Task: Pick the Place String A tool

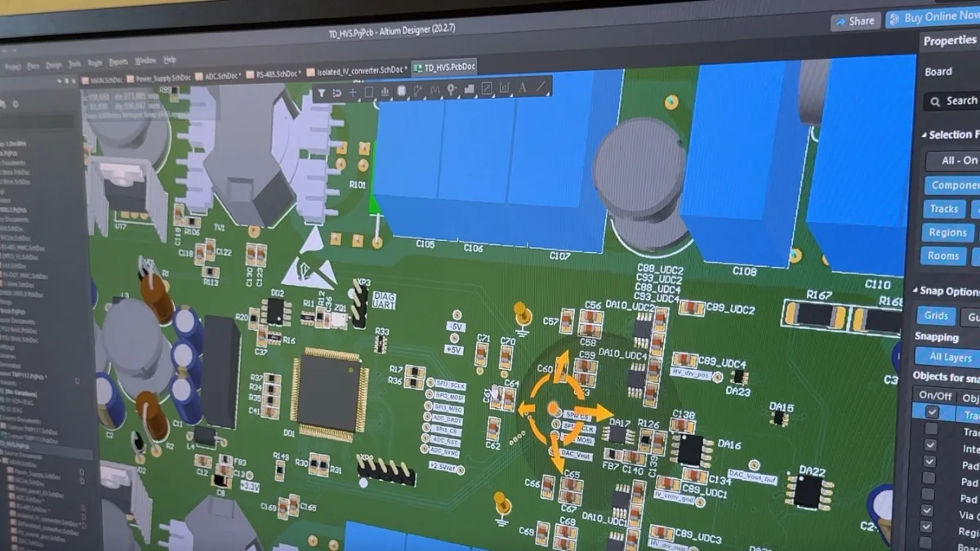Action: click(523, 87)
